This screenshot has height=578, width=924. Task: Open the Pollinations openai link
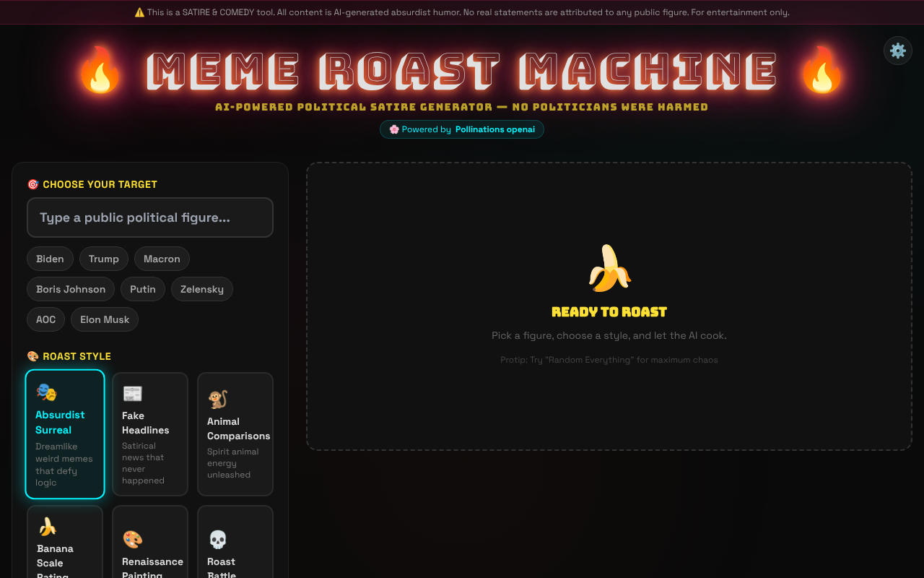click(494, 129)
